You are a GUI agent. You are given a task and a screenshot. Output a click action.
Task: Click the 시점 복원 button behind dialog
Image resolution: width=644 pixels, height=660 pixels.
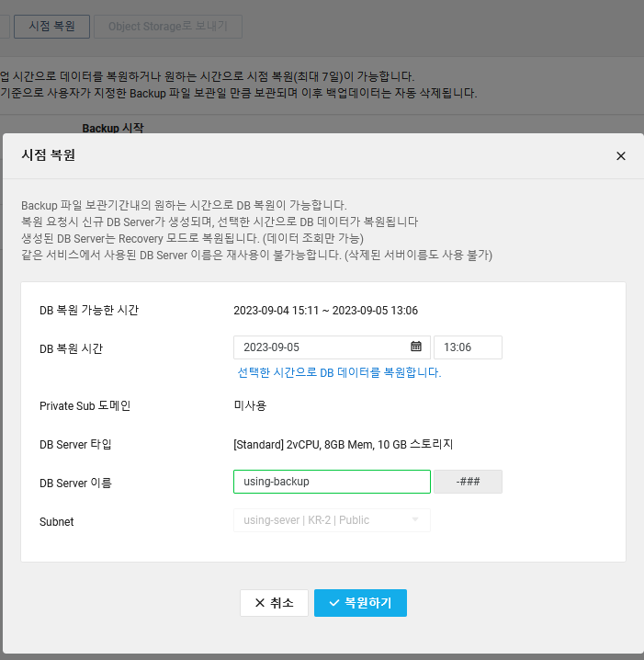(51, 27)
